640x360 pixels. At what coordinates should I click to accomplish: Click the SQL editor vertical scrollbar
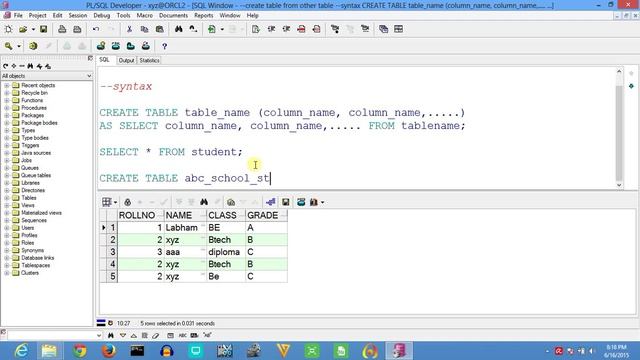(x=619, y=129)
